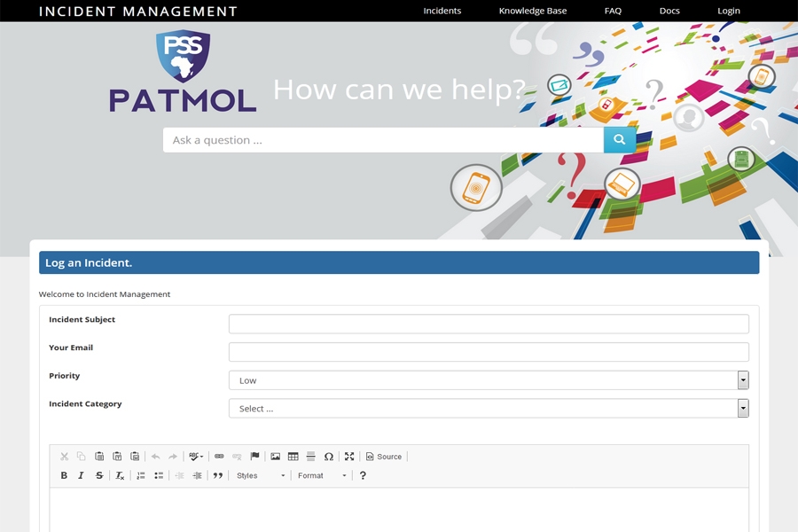Click the Login link
Image resolution: width=798 pixels, height=532 pixels.
pyautogui.click(x=728, y=11)
